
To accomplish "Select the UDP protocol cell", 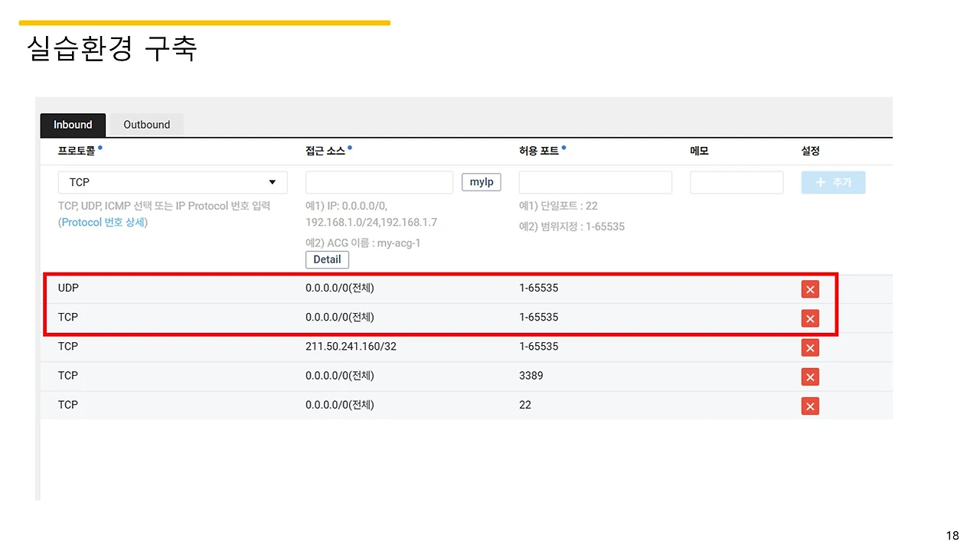I will pyautogui.click(x=68, y=289).
